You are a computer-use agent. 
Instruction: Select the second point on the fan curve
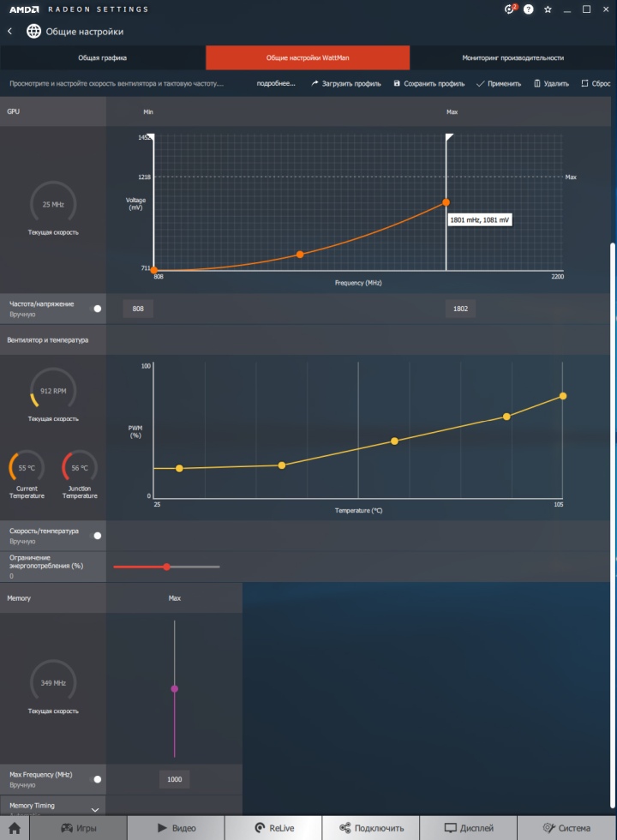coord(282,465)
